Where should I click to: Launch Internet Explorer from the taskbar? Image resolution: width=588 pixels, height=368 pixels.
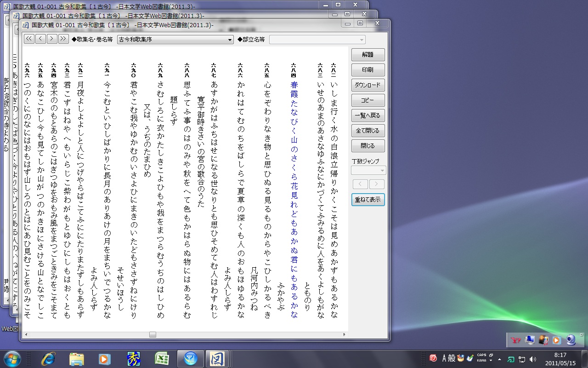[x=48, y=359]
